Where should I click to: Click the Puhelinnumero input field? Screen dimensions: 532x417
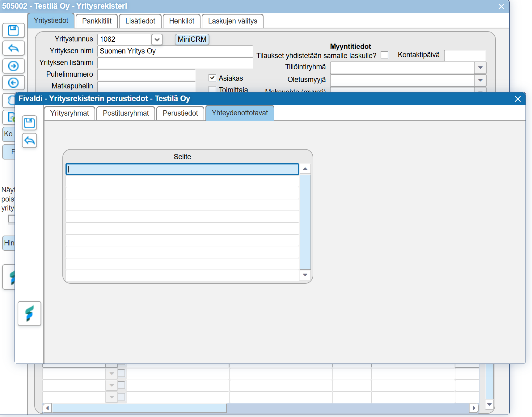(x=146, y=74)
